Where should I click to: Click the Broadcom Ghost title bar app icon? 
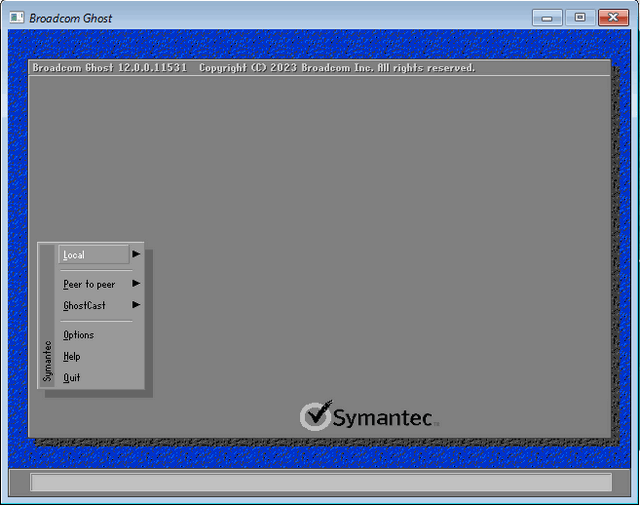point(17,18)
